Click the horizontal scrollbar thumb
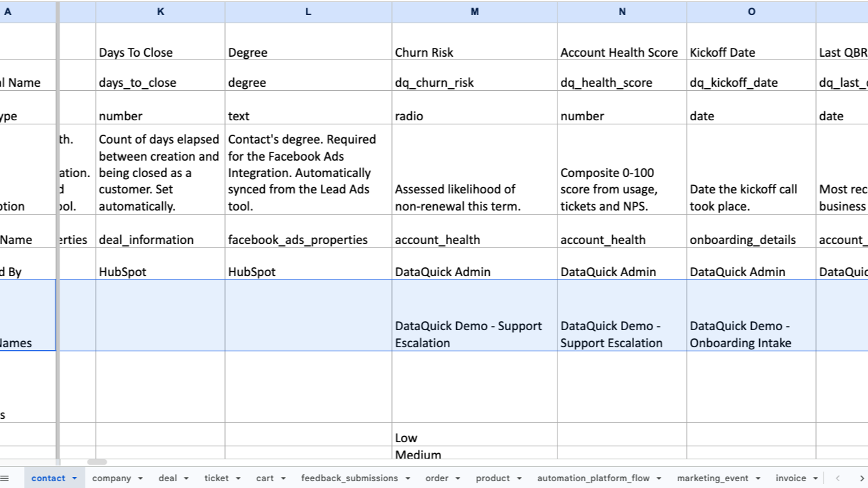The height and width of the screenshot is (488, 868). pyautogui.click(x=97, y=463)
